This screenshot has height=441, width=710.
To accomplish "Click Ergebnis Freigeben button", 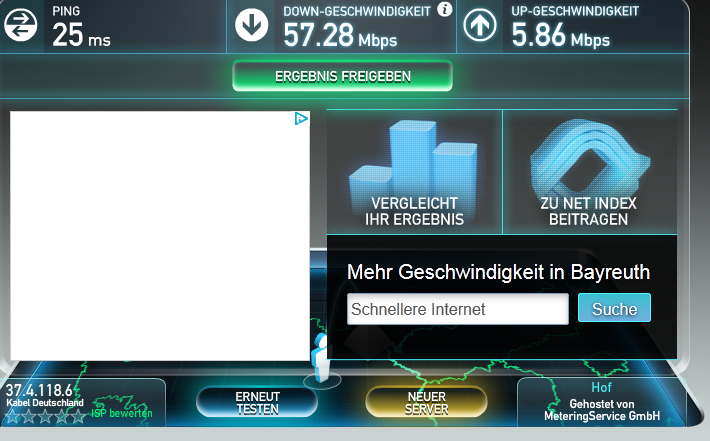I will click(x=342, y=76).
